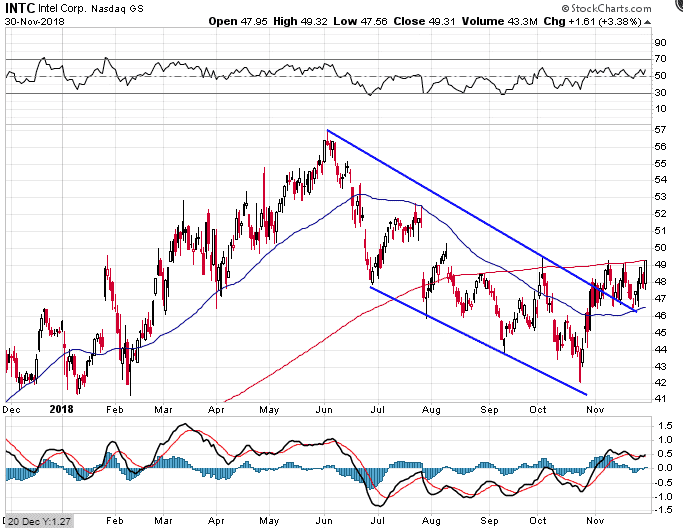Click 'Aug' label under the price chart
This screenshot has height=528, width=683.
click(x=431, y=410)
